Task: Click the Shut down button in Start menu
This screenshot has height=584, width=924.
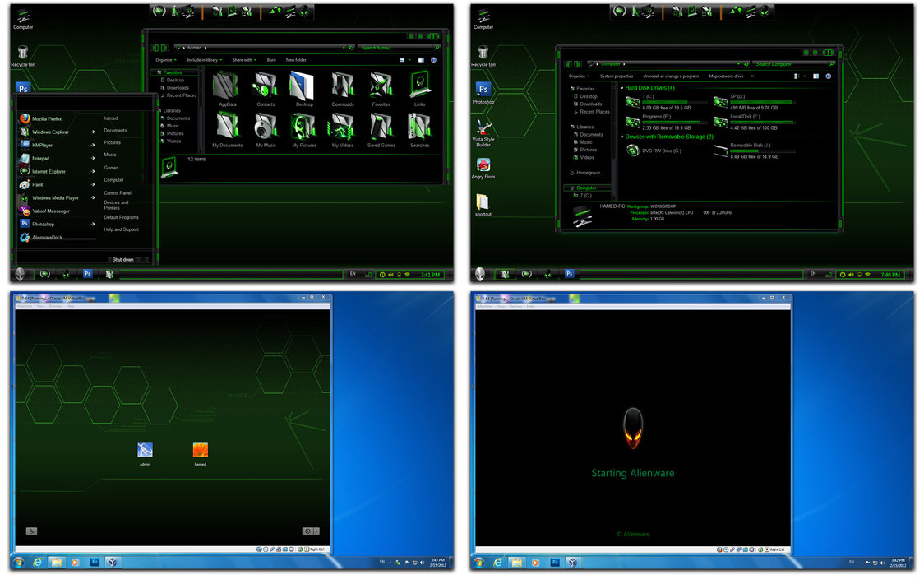Action: [x=122, y=260]
